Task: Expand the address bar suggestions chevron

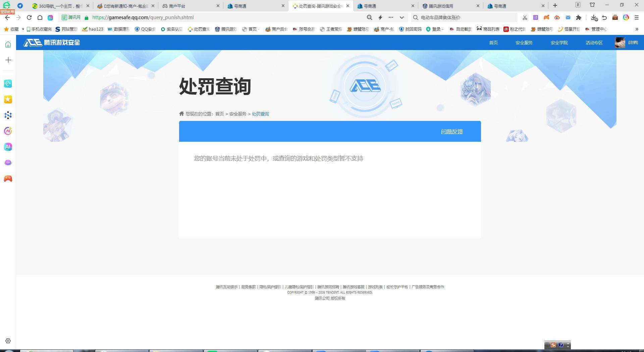Action: [401, 17]
